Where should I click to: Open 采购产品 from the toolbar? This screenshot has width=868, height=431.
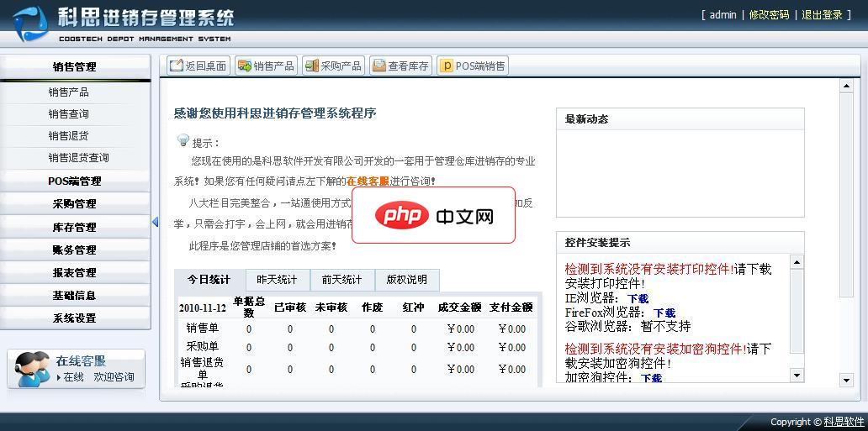333,66
